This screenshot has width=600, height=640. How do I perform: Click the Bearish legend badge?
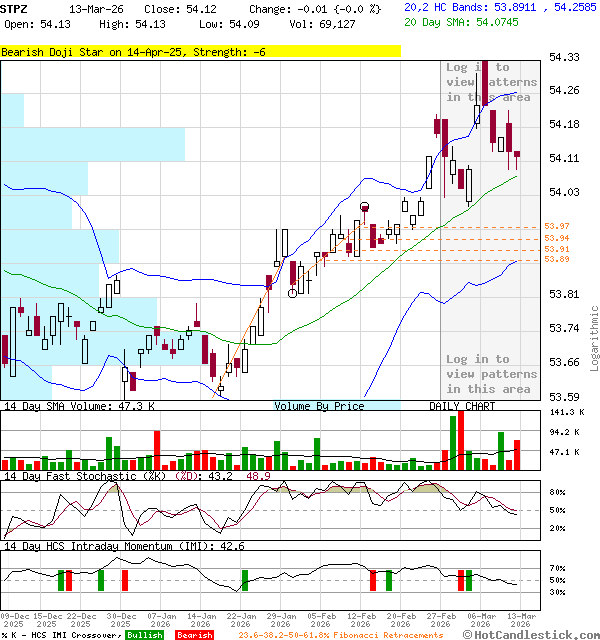point(193,635)
